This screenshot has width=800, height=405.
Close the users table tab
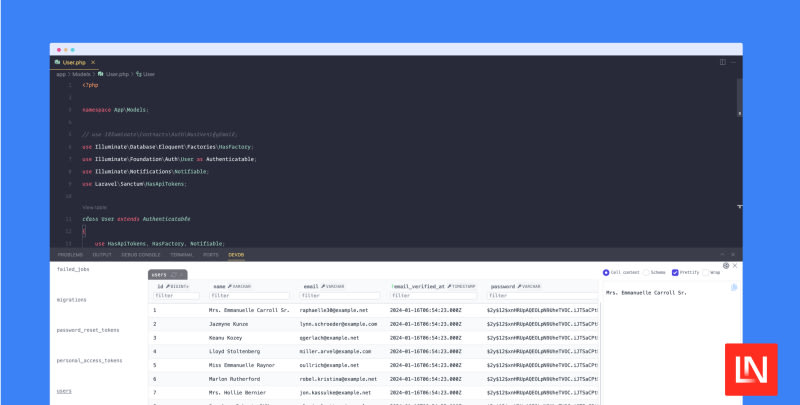pyautogui.click(x=182, y=274)
